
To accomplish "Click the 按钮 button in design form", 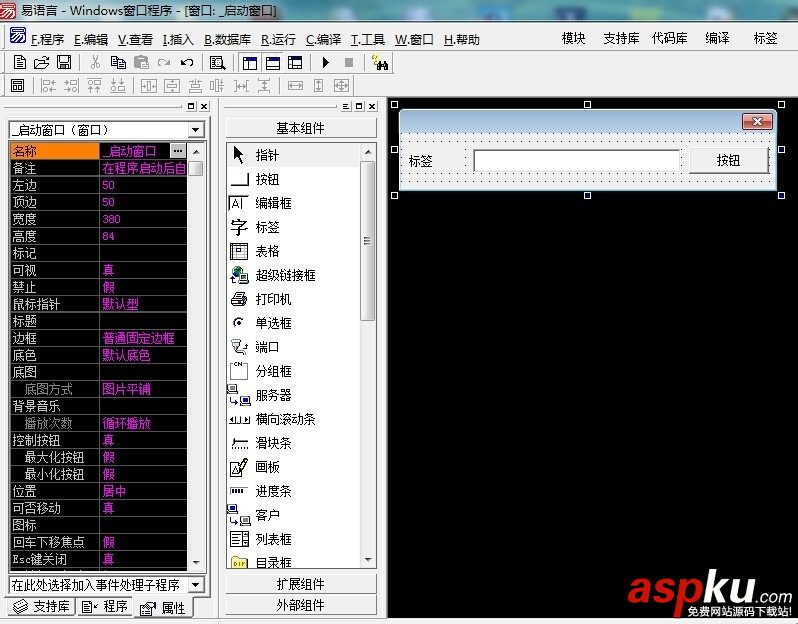I will pyautogui.click(x=728, y=160).
